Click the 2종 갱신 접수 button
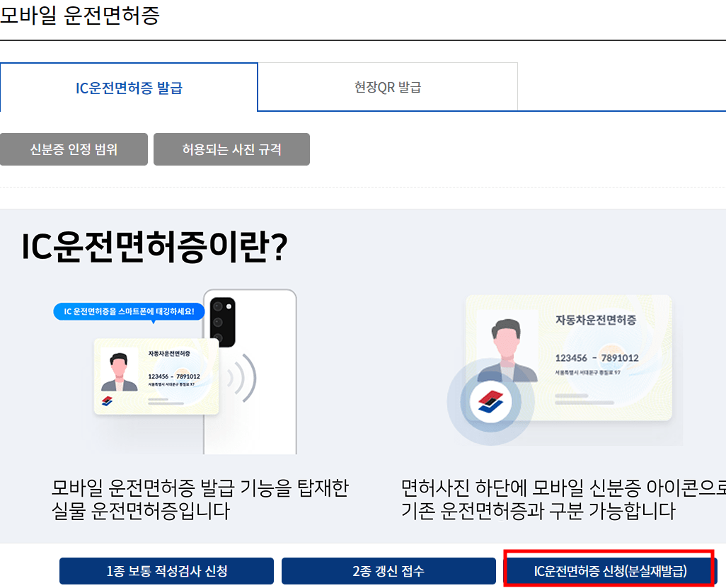726x588 pixels. pos(388,571)
